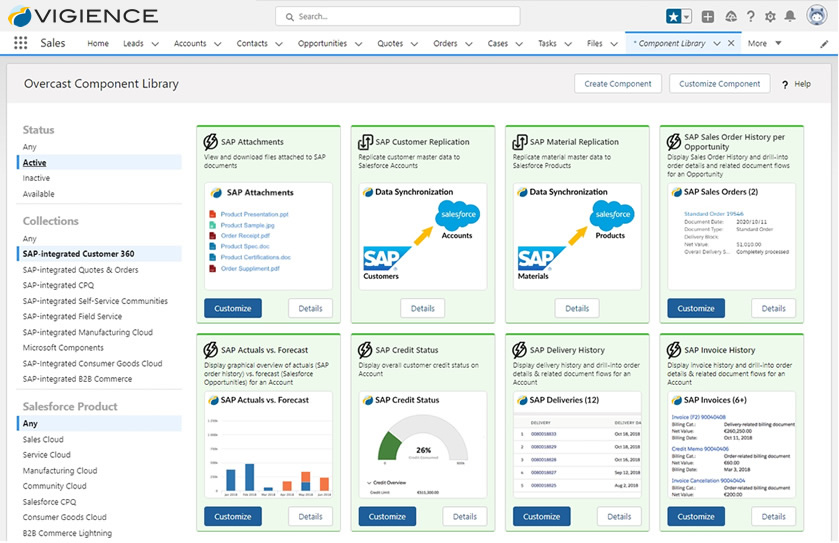Image resolution: width=839 pixels, height=543 pixels.
Task: Select SAP-integrated Customer 360 collection
Action: [x=100, y=254]
